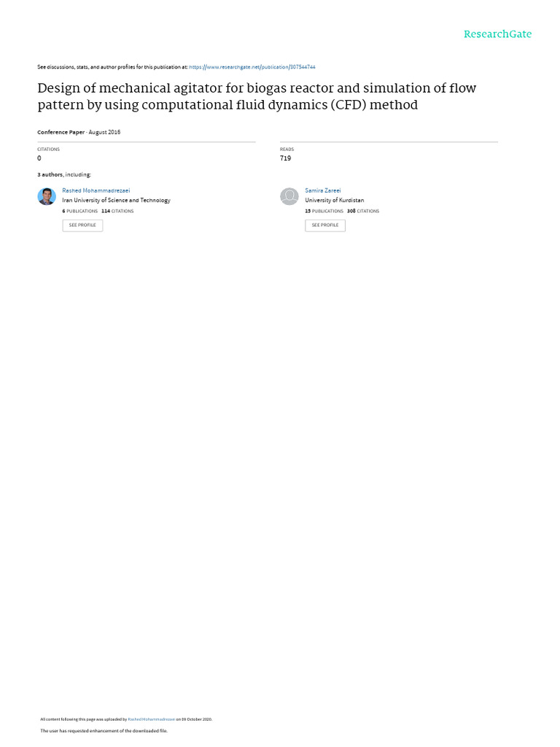Click the Conference Paper label
This screenshot has height=747, width=560.
(x=61, y=132)
